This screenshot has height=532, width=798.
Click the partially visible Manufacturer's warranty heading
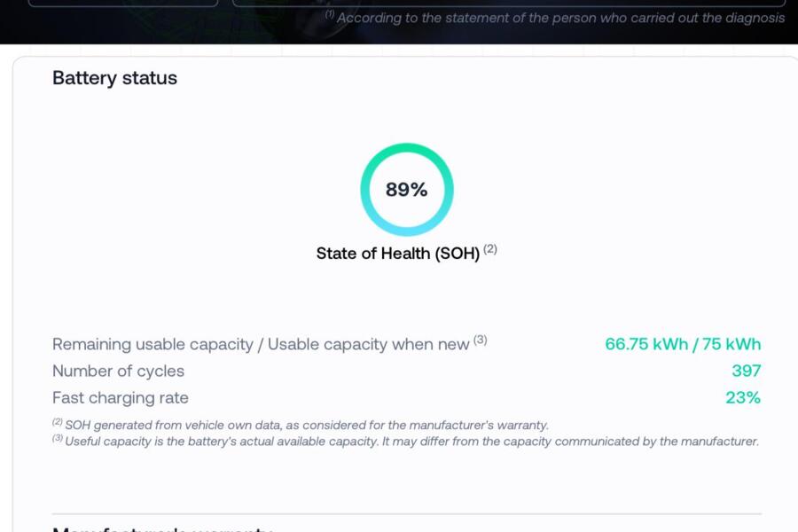(x=162, y=528)
